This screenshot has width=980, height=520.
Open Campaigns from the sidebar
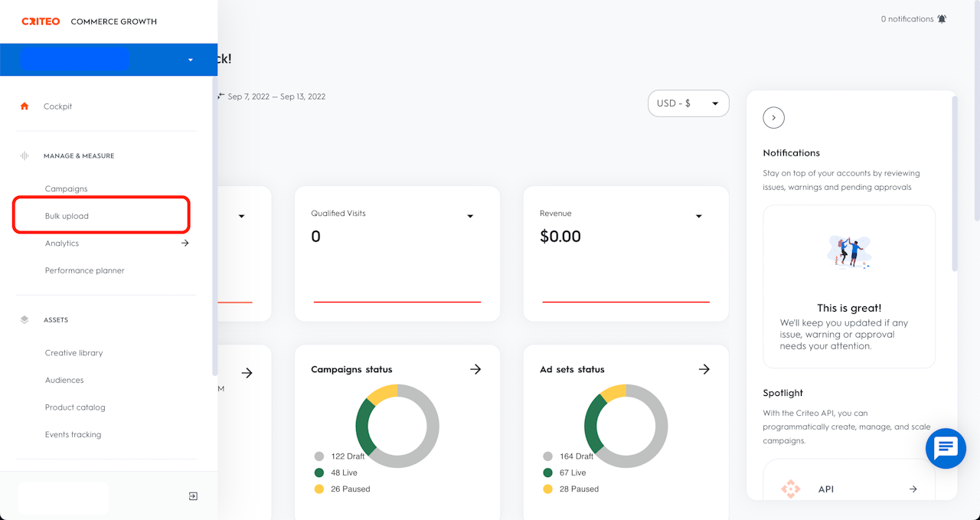[x=67, y=189]
